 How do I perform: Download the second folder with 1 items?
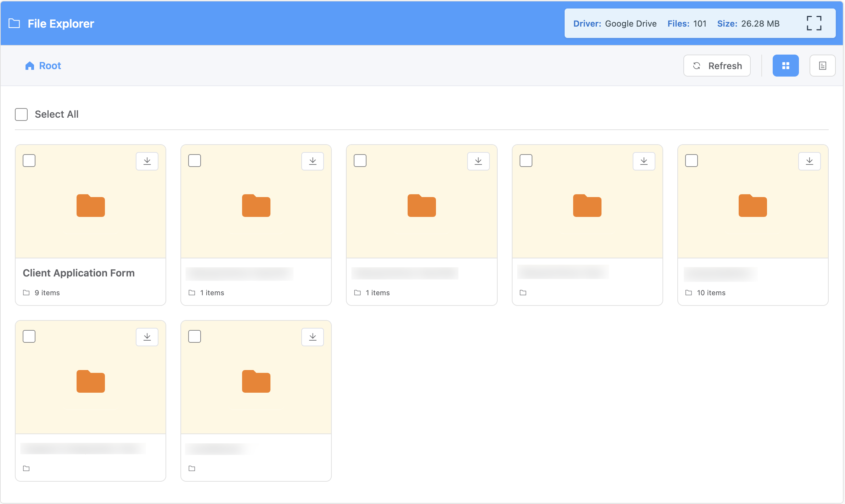coord(479,161)
